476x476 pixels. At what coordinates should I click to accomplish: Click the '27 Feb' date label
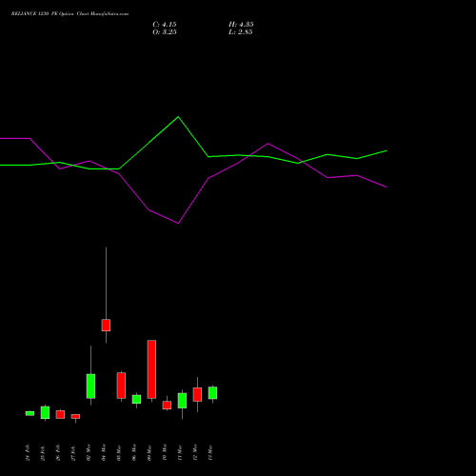[73, 452]
